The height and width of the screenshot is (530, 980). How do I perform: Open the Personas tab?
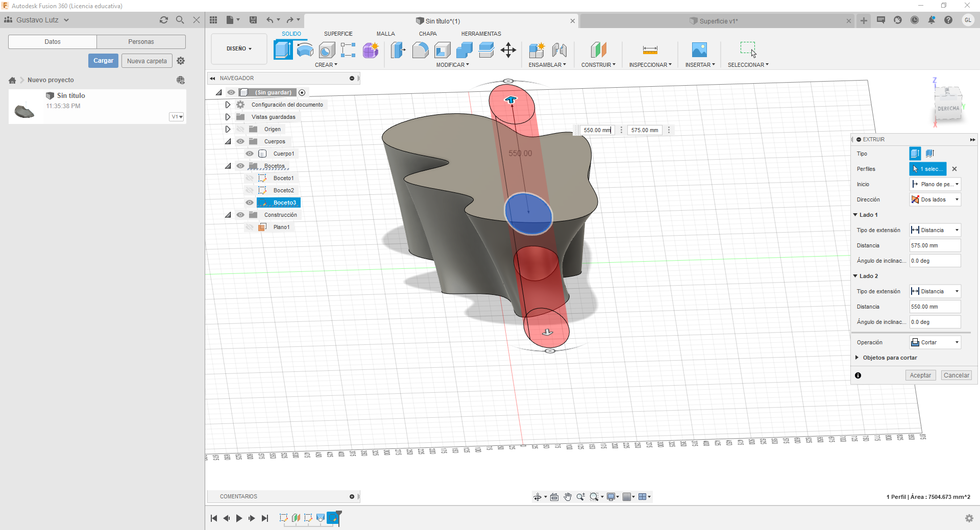point(141,42)
